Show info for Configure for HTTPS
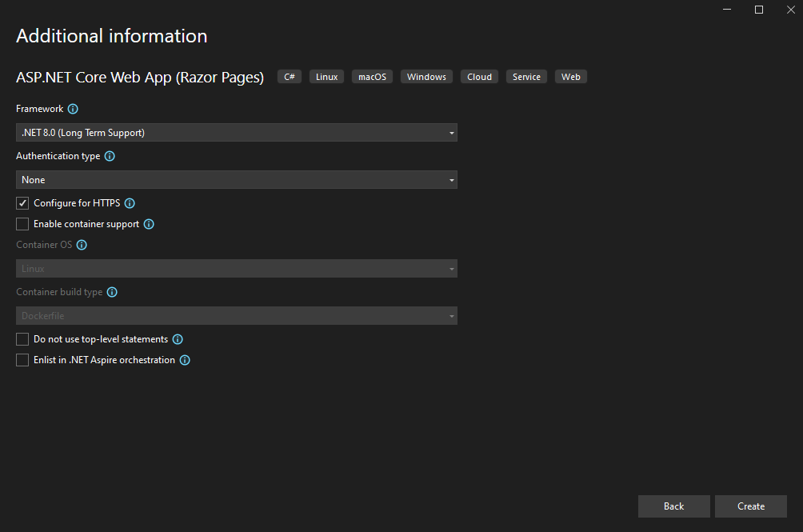This screenshot has width=803, height=532. [130, 203]
